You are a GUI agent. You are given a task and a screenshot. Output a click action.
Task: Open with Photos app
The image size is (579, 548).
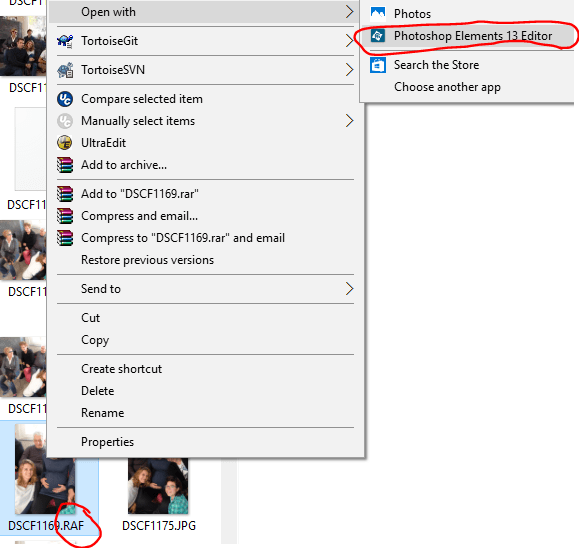pos(467,14)
